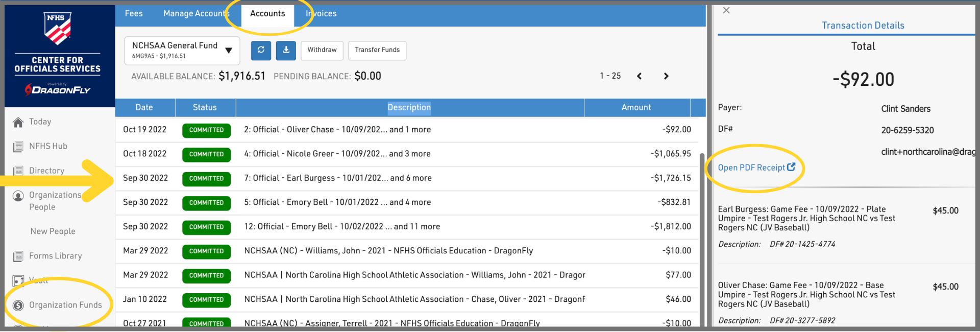Click the download transactions icon

286,50
